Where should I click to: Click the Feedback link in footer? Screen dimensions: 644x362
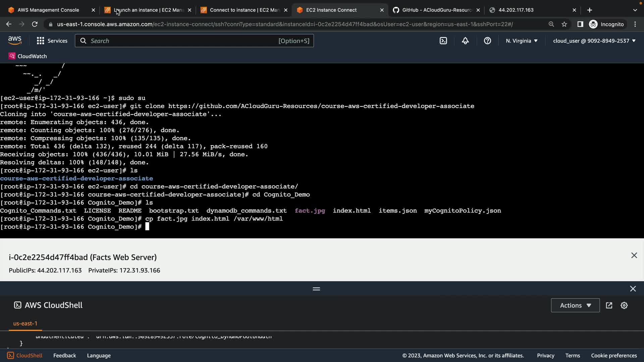click(64, 355)
